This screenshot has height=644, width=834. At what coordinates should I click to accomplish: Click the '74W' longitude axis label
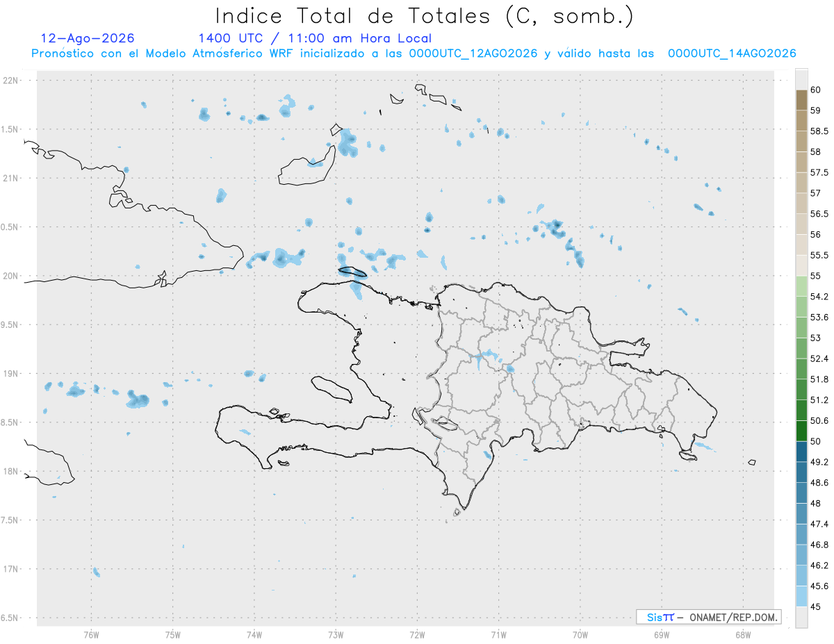[x=254, y=635]
